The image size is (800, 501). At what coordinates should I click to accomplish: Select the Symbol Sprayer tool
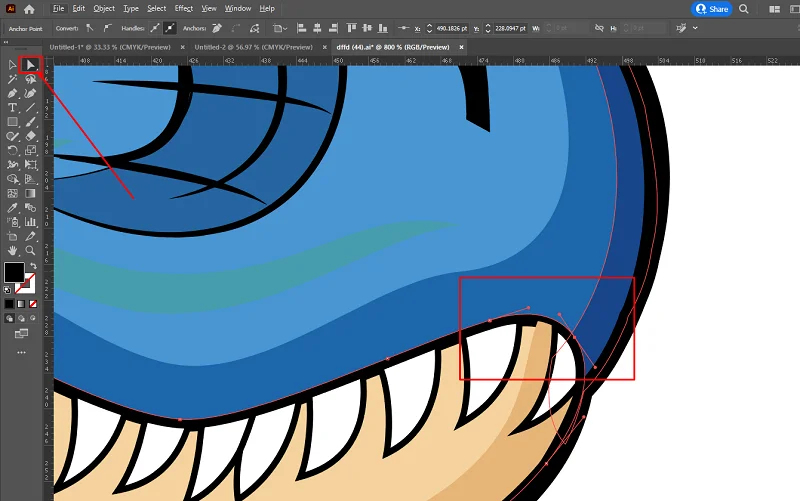pyautogui.click(x=12, y=222)
